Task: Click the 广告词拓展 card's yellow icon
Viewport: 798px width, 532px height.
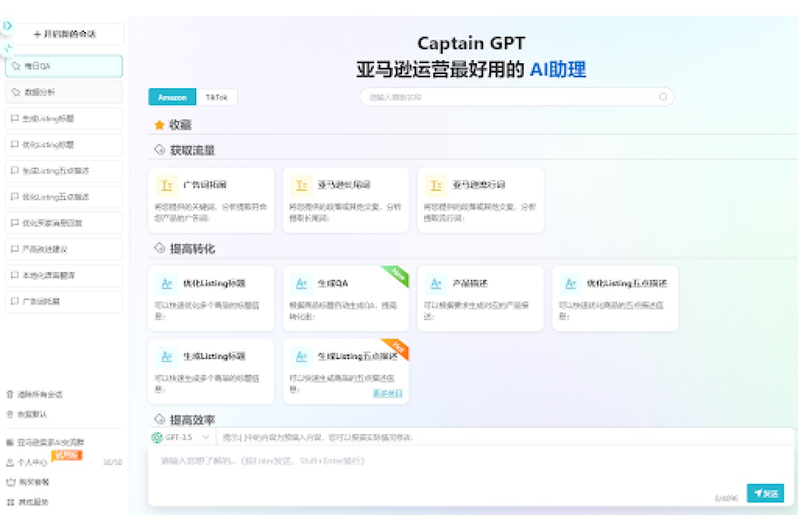Action: pos(167,185)
